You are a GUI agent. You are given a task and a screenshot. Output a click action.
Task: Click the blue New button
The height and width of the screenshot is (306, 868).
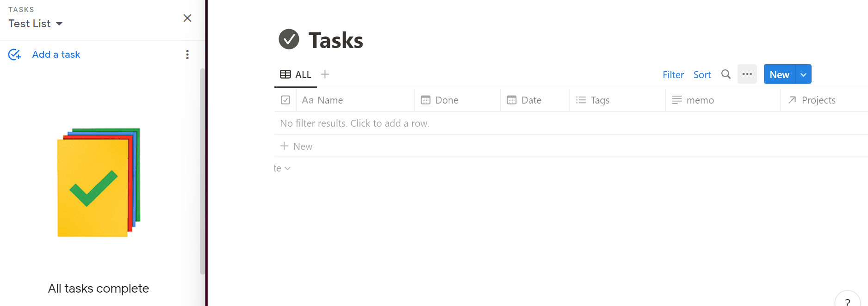[779, 74]
